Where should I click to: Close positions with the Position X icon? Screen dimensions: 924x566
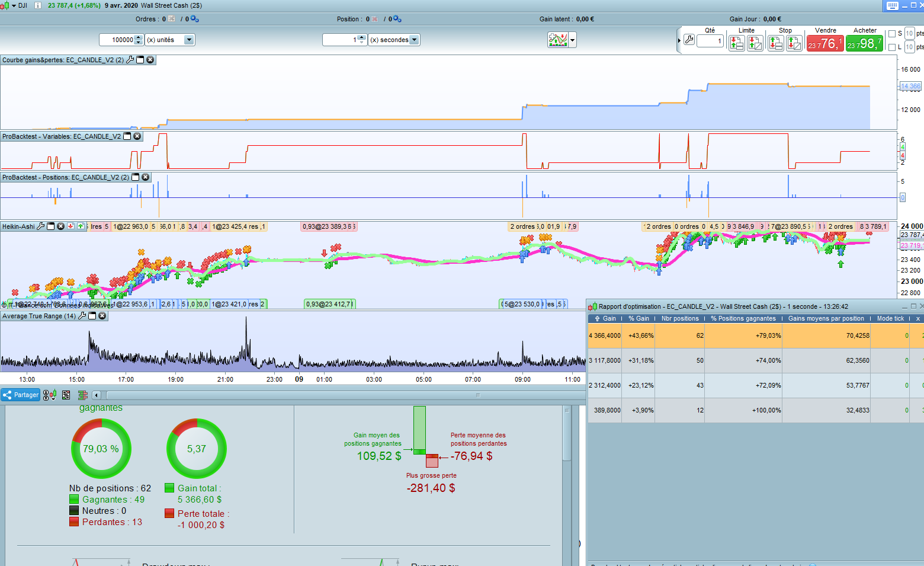(375, 19)
